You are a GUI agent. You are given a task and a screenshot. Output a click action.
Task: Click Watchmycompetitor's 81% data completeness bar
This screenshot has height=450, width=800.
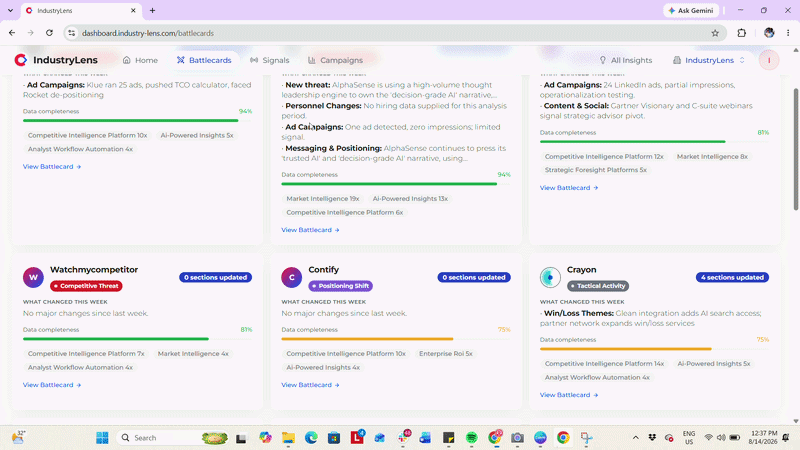[x=137, y=339]
